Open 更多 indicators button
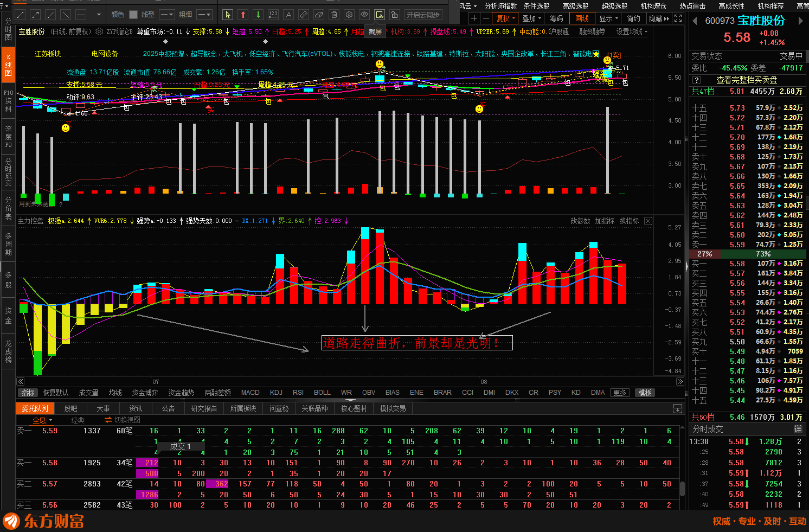This screenshot has width=809, height=532. pyautogui.click(x=620, y=393)
